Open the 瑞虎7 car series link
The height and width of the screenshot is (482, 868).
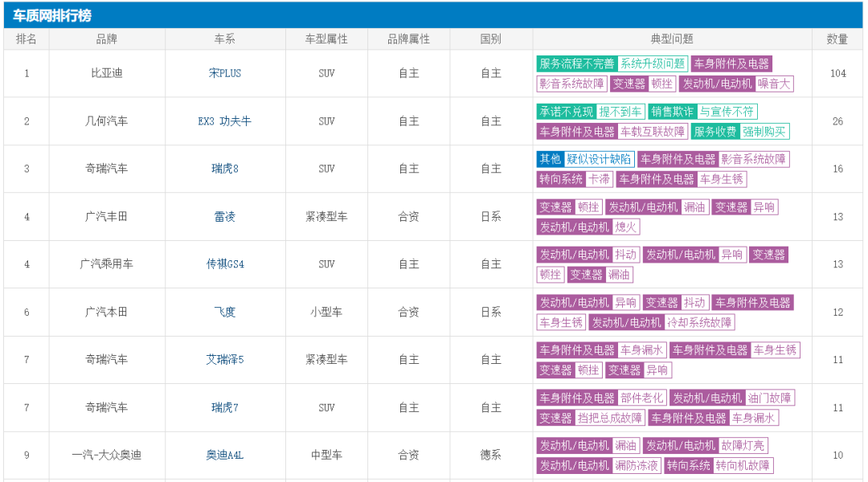225,408
